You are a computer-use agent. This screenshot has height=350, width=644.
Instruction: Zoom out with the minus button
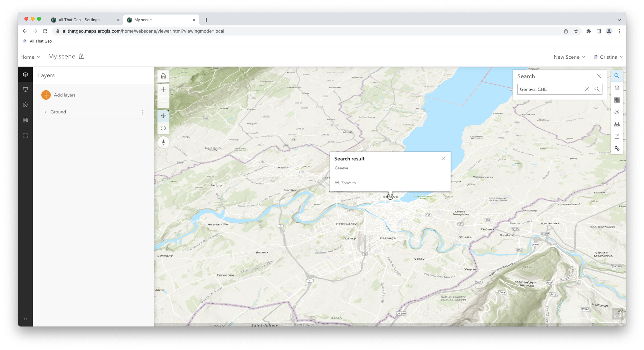click(x=163, y=102)
